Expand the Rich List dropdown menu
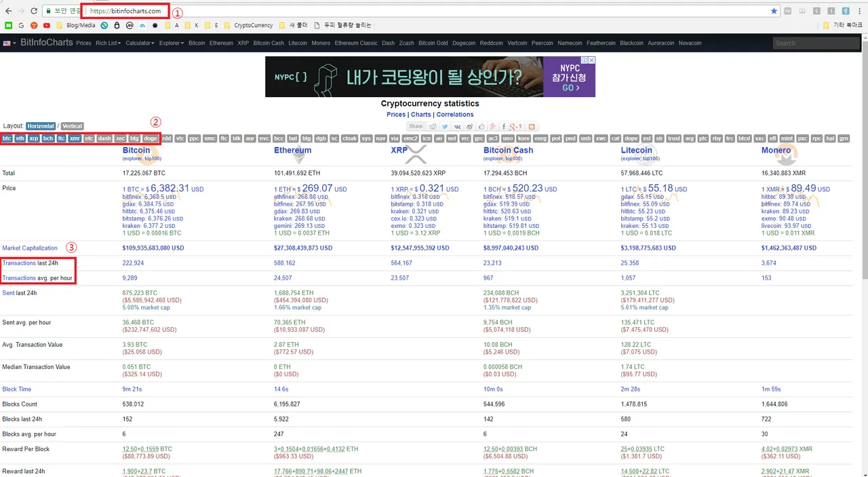This screenshot has height=477, width=868. point(108,43)
